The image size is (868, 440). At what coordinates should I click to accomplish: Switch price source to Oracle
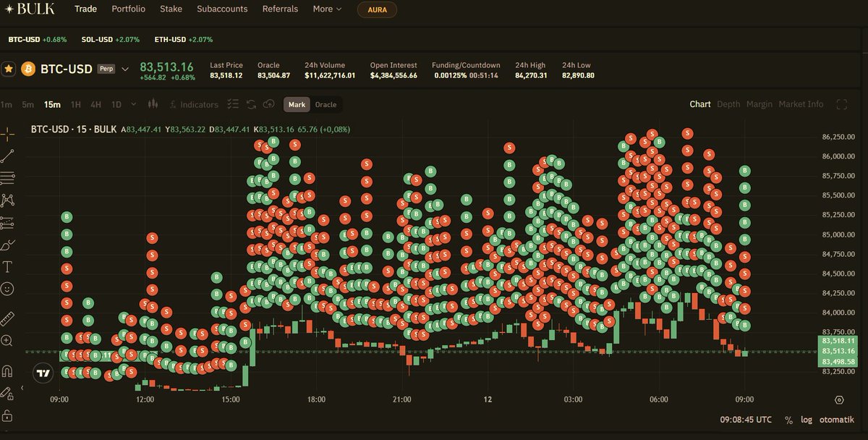[x=325, y=105]
